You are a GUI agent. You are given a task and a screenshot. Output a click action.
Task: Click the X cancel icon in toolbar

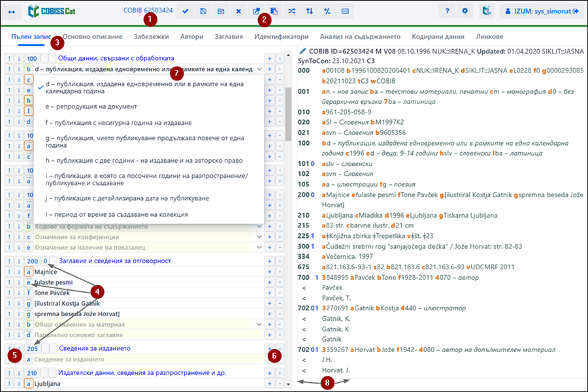(x=238, y=11)
